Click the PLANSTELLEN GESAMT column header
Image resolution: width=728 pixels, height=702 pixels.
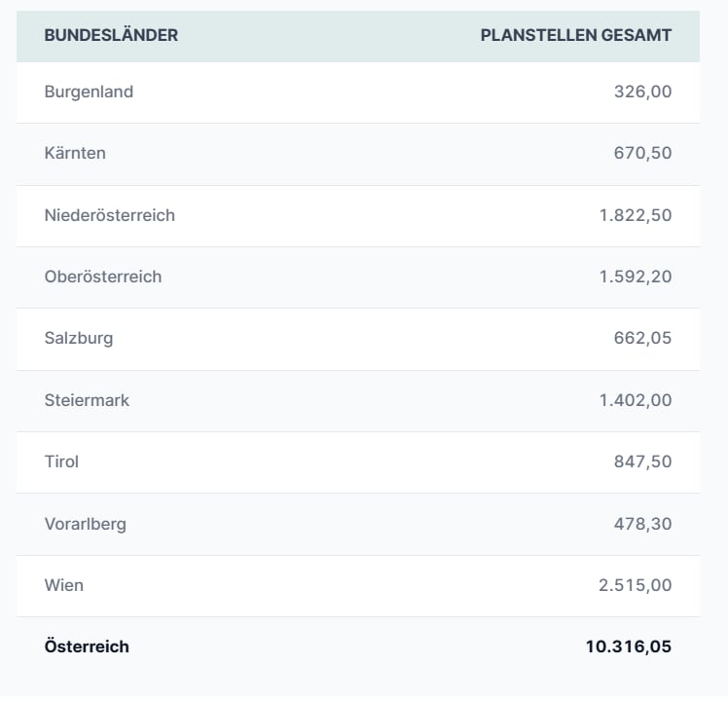[x=576, y=35]
